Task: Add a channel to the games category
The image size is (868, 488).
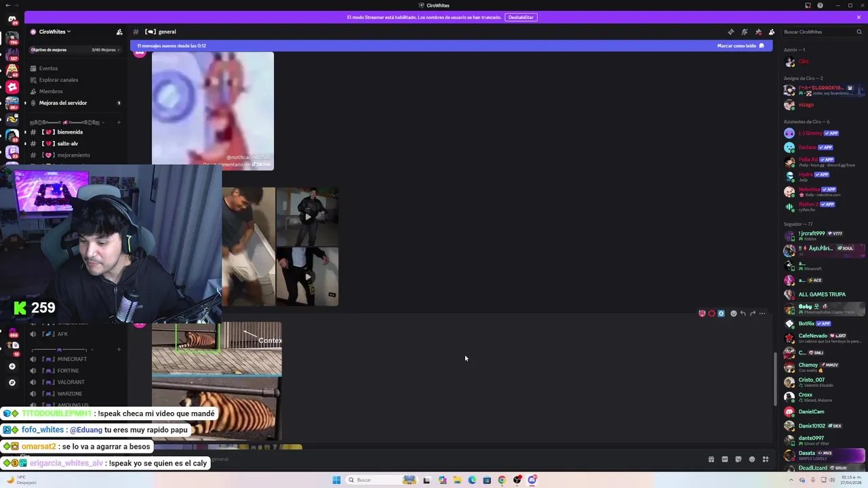Action: pos(119,350)
